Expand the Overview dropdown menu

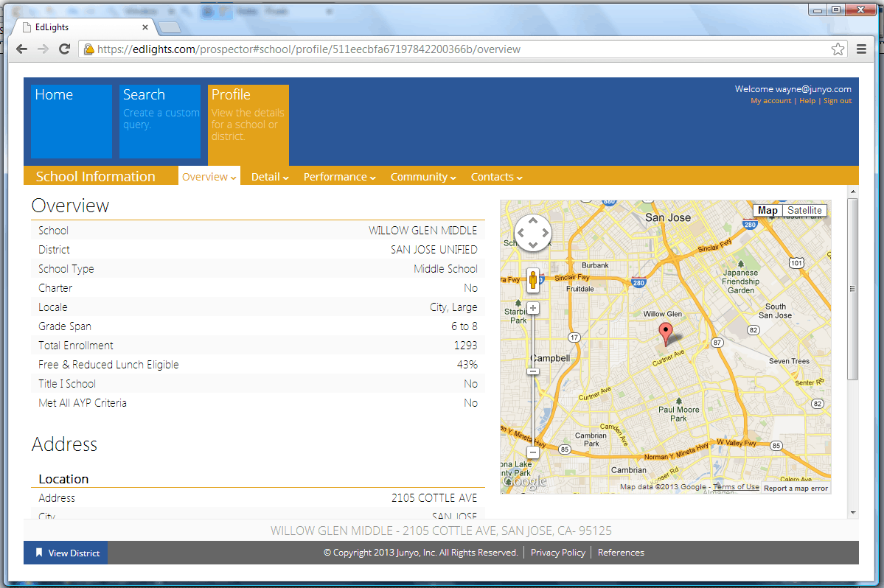(209, 177)
